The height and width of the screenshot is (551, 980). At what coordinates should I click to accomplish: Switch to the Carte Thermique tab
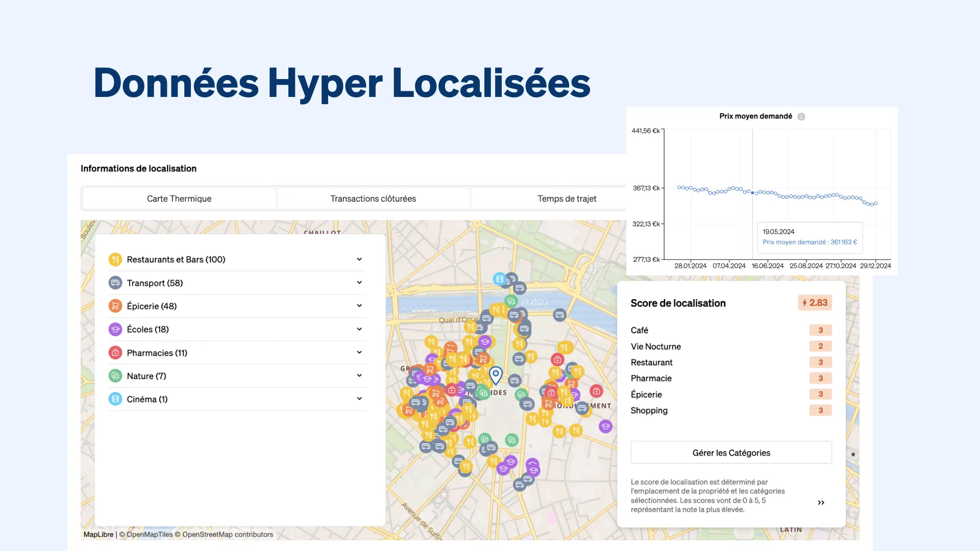179,198
